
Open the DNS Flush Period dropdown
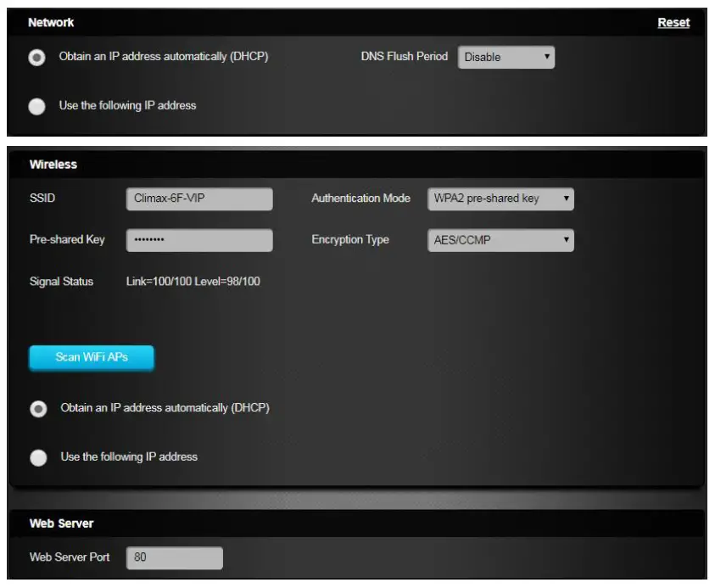506,58
